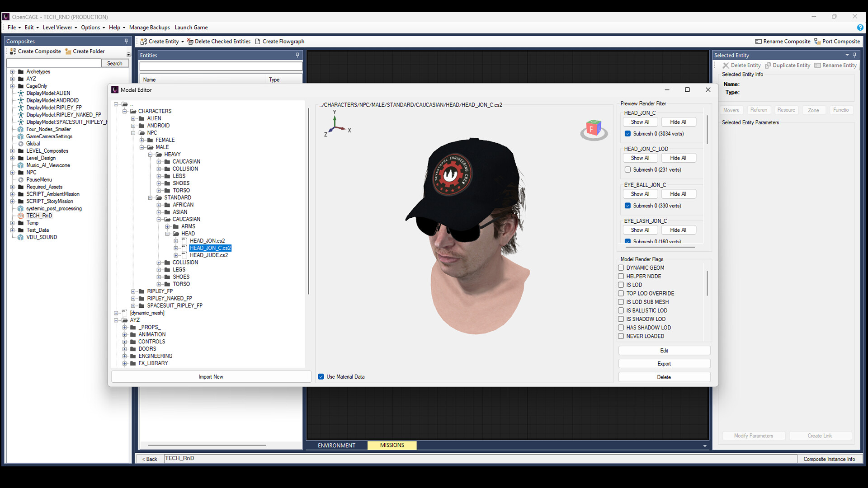
Task: Check HEAD_JON_C_LOD Submesh 0 (231 verts)
Action: [627, 170]
